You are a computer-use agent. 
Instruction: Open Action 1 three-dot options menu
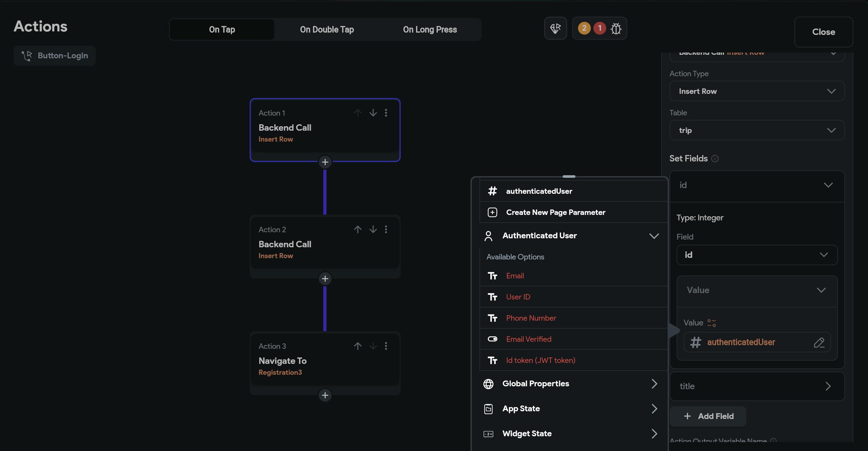click(386, 113)
